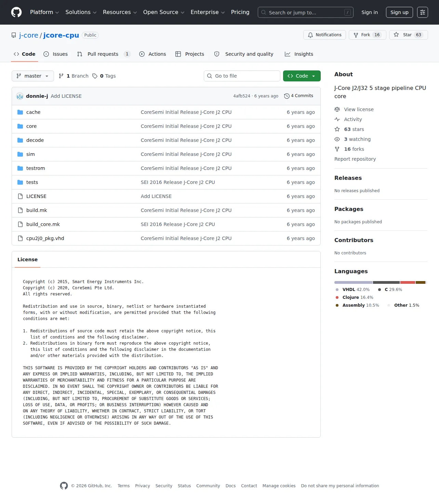Click the tag icon beside 0 Tags
439x504 pixels.
(x=95, y=76)
